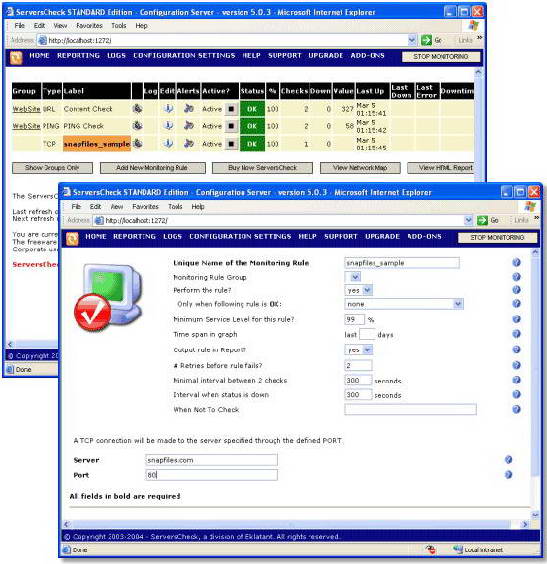Open Tools menu in back window
The image size is (547, 564).
coord(118,26)
